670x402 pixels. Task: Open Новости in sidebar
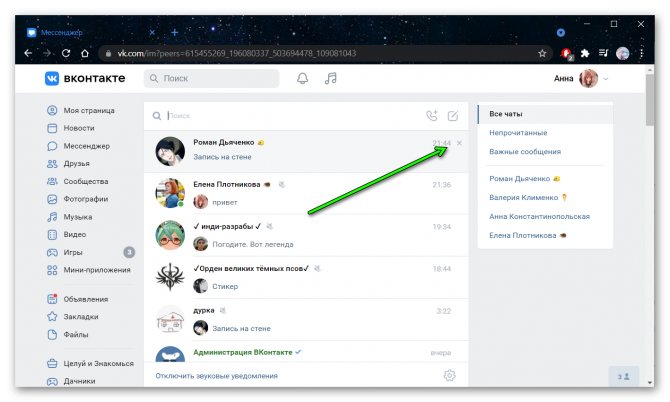click(71, 128)
